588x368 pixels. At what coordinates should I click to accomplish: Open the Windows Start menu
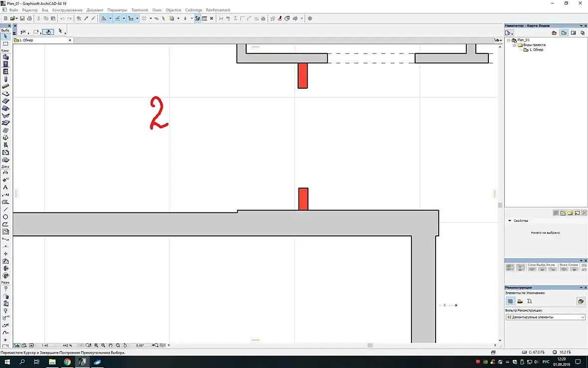[7, 362]
